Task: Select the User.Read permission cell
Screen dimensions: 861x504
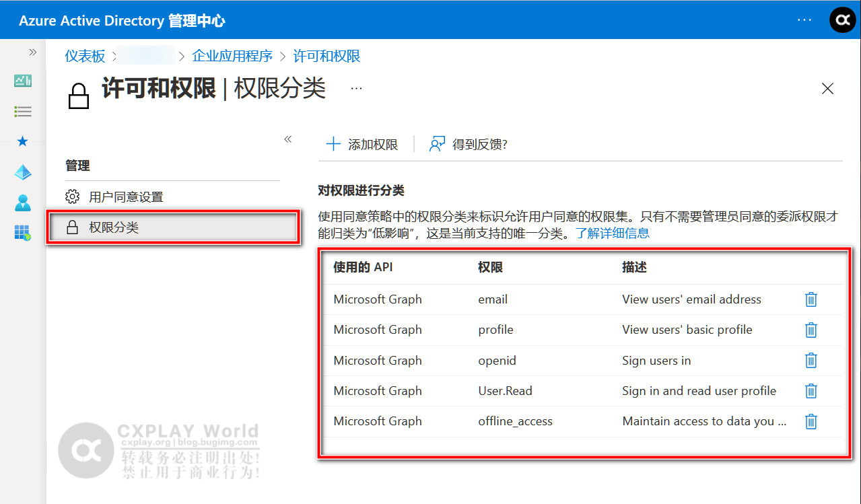Action: pos(506,391)
